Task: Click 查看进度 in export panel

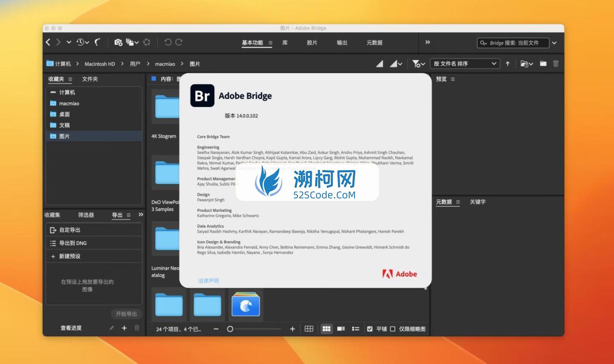Action: 71,328
